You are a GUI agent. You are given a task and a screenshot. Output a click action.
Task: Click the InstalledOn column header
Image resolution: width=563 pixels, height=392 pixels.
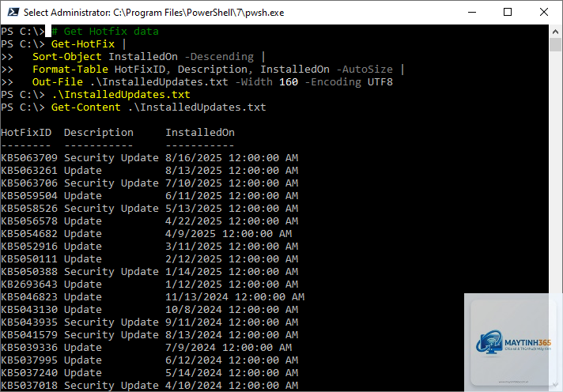(199, 133)
